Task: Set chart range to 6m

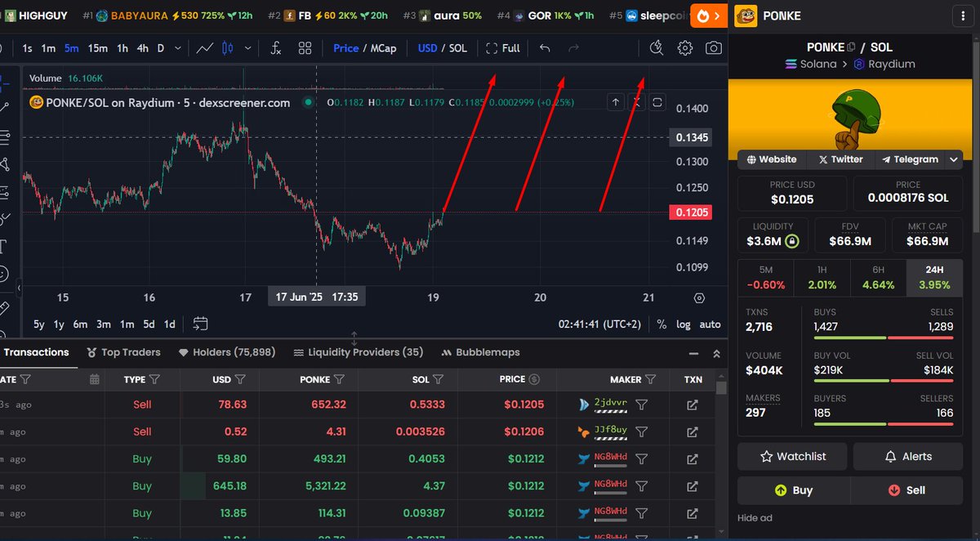Action: click(80, 324)
